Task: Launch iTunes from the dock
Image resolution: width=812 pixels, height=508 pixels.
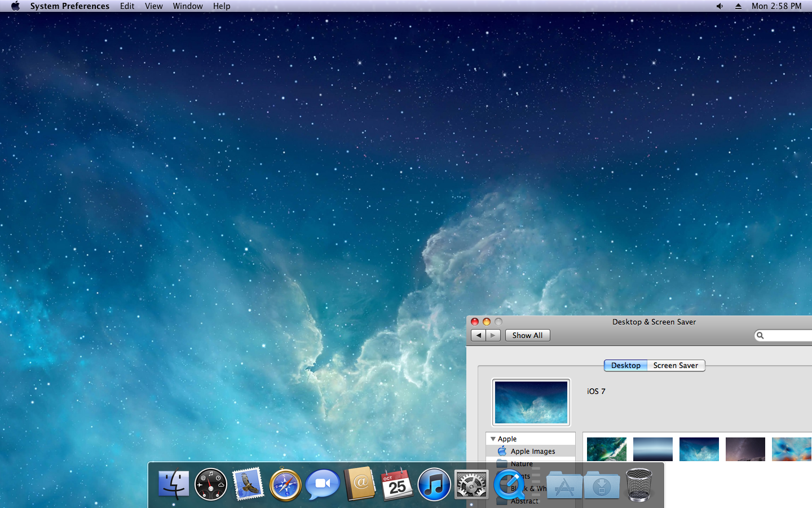Action: [x=434, y=484]
